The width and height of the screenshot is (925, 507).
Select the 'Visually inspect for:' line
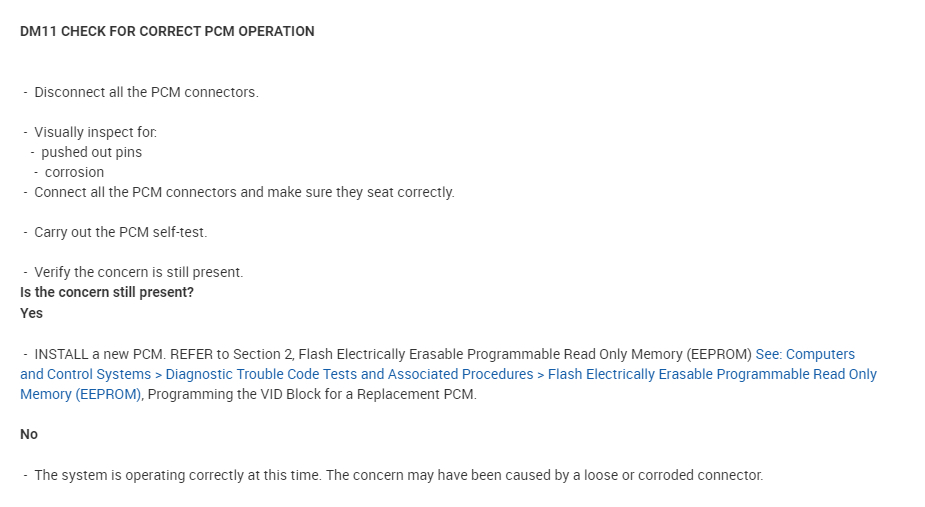coord(95,132)
